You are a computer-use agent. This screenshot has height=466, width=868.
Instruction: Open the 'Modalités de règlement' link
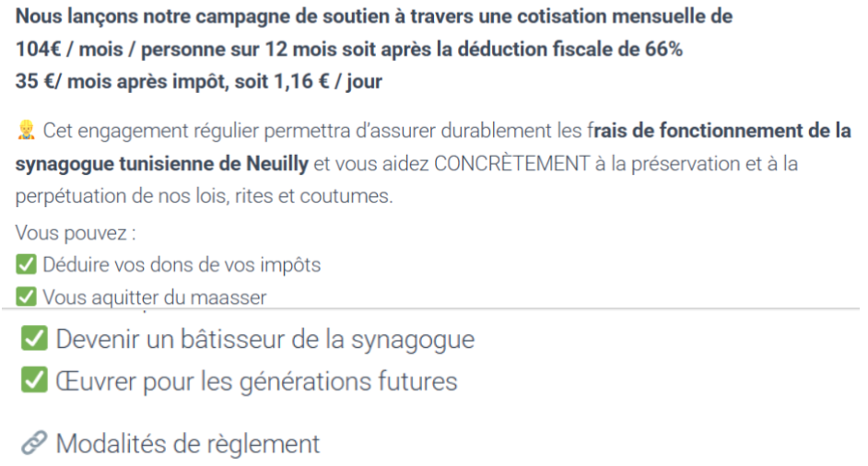coord(188,444)
